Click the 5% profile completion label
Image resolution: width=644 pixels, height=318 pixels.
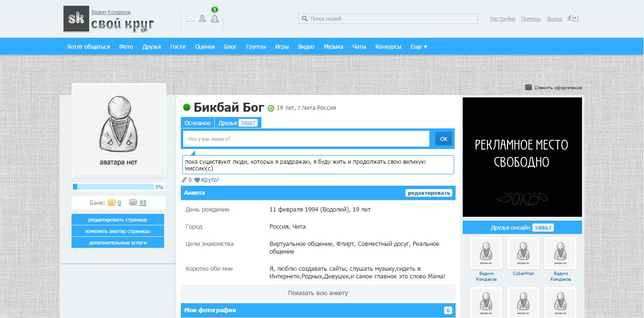[159, 187]
